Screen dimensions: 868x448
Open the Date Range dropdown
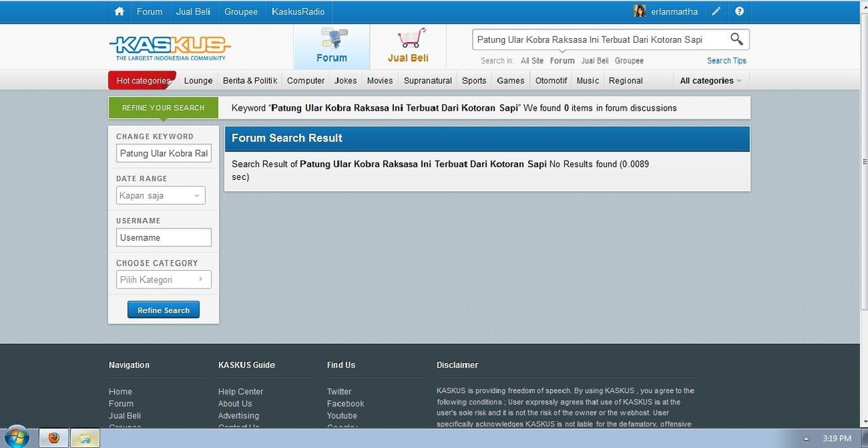click(161, 195)
